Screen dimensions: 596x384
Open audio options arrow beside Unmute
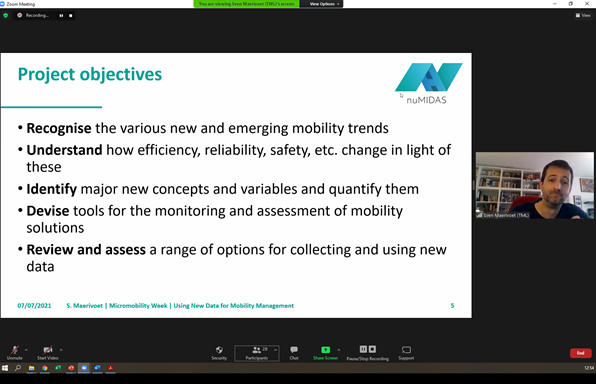(26, 350)
